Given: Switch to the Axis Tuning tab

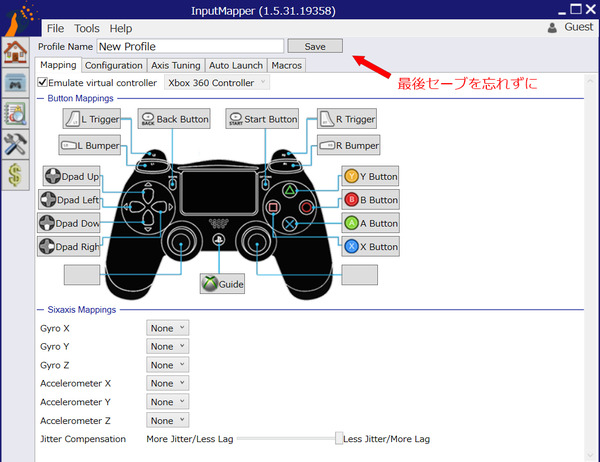Looking at the screenshot, I should (x=176, y=65).
